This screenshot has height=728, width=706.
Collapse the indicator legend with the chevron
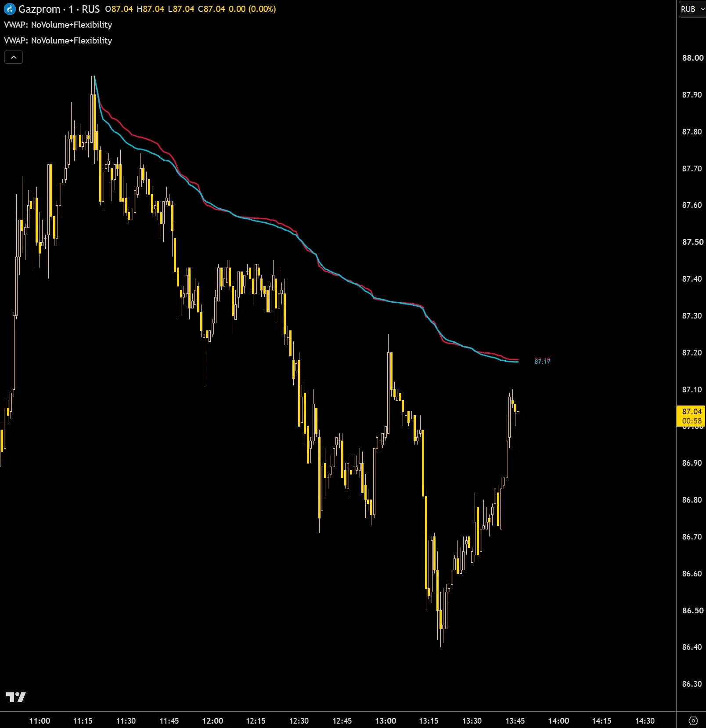pyautogui.click(x=14, y=57)
